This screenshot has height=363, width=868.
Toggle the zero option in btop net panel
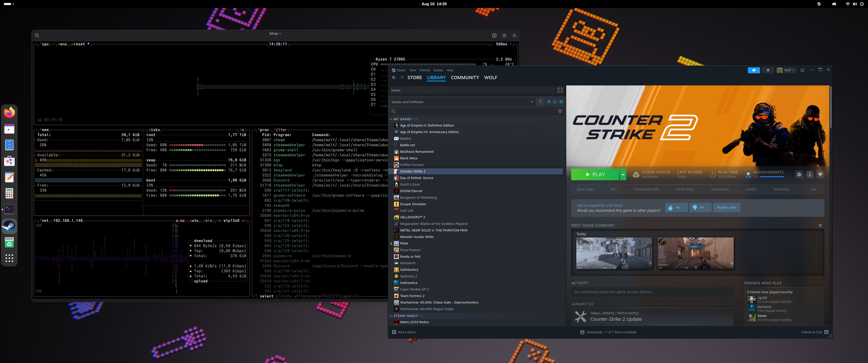[x=208, y=221]
